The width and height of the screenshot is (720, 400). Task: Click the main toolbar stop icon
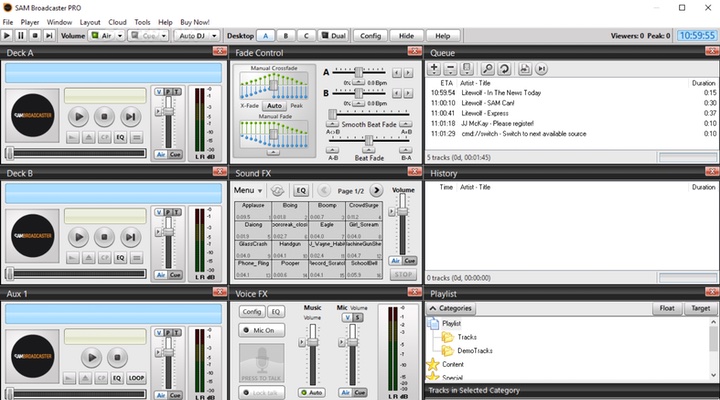pos(35,35)
